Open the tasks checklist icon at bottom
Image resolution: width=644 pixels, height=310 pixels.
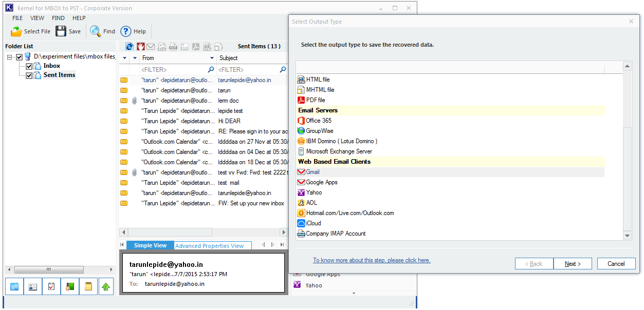(x=51, y=286)
